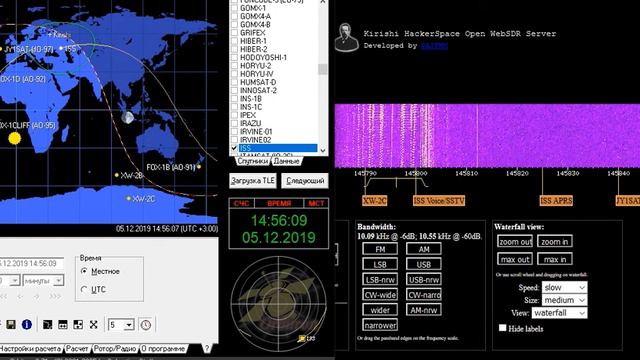This screenshot has height=360, width=640.
Task: Check the HIBER-1 satellite checkbox
Action: (x=234, y=41)
